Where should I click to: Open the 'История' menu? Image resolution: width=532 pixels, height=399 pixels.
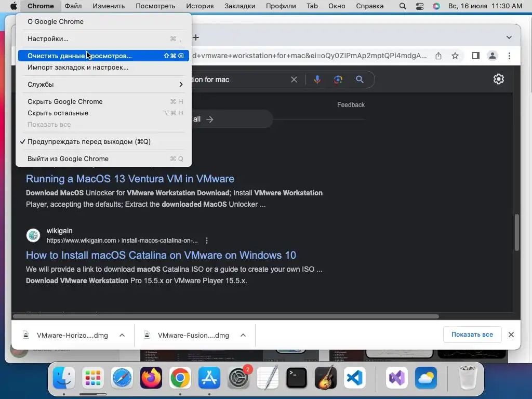200,6
